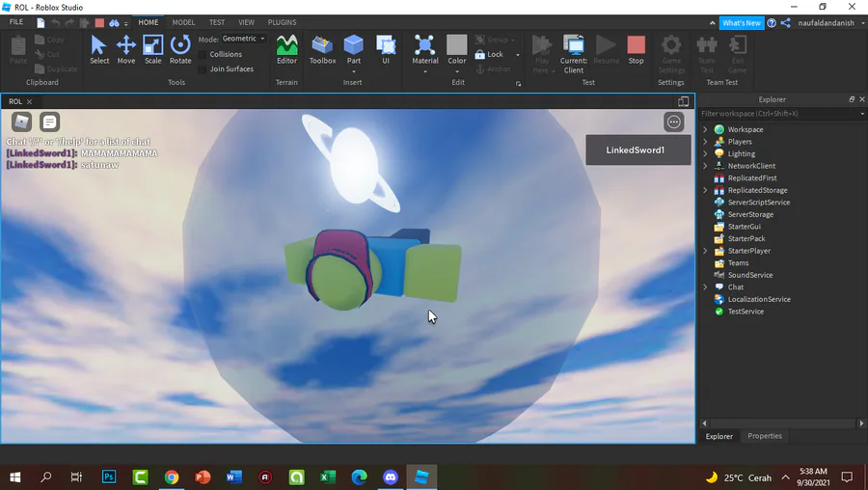Expand the NetworkClient tree node
Screen dimensions: 868x490
tap(705, 166)
